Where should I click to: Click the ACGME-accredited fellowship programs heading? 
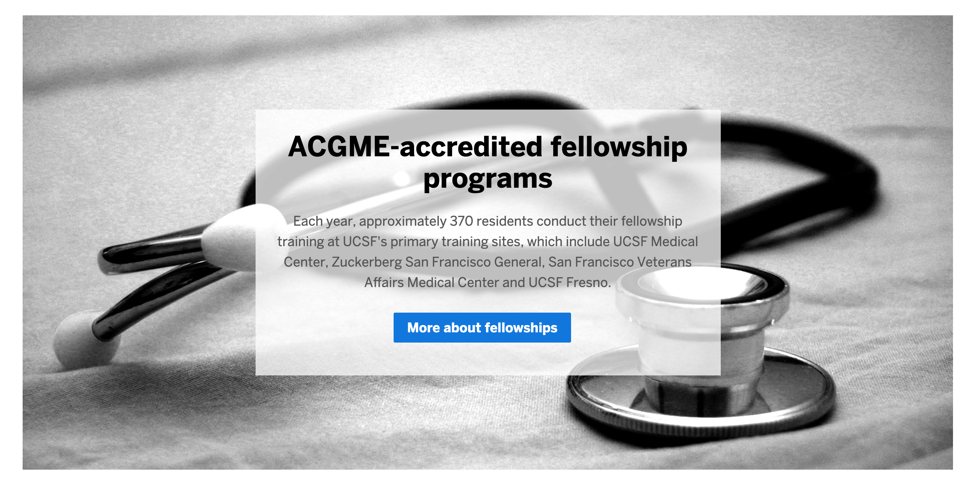click(488, 163)
